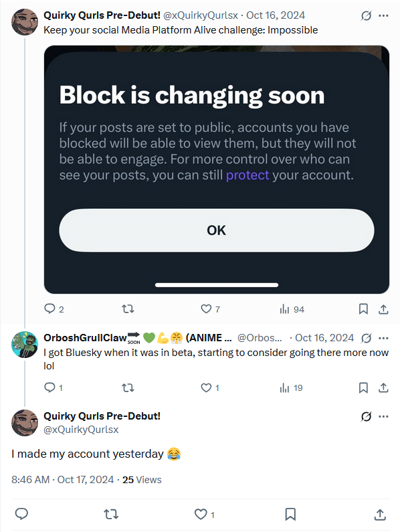Repost the Block is changing soon post

tap(128, 308)
